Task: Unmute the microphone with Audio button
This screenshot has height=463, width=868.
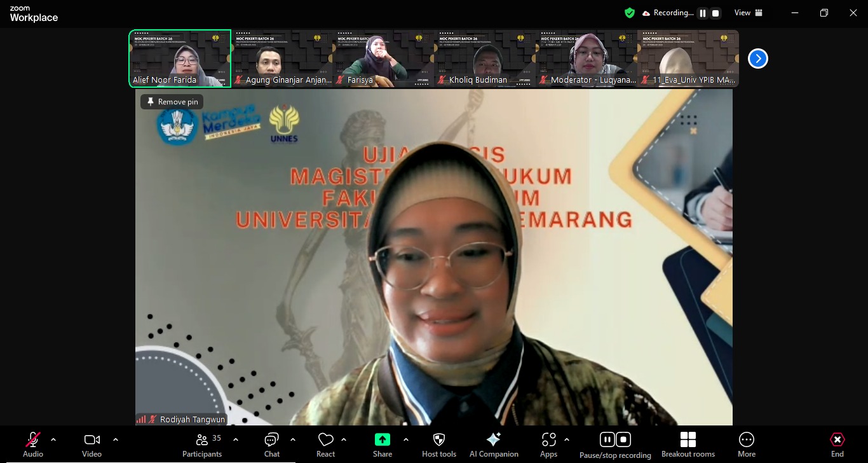Action: click(33, 444)
